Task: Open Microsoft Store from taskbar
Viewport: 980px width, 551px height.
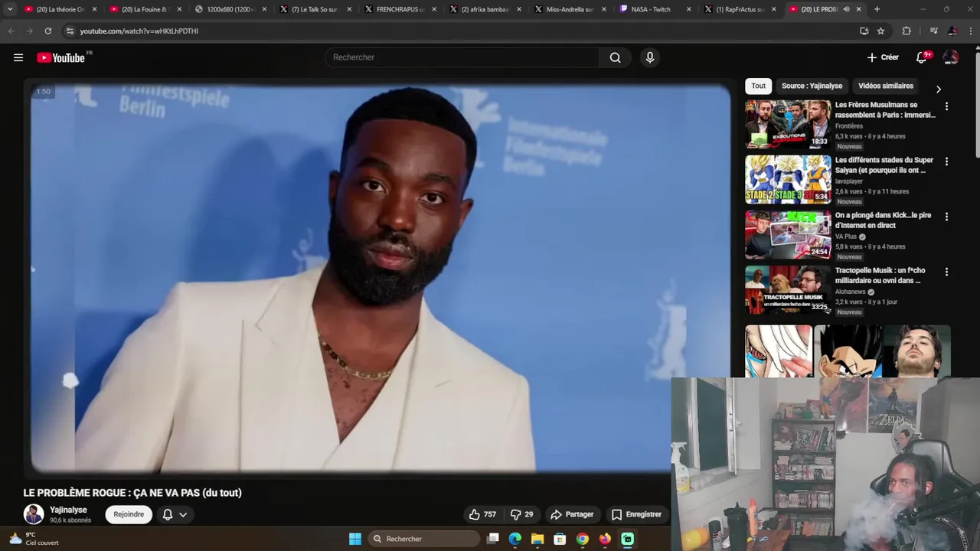Action: [x=560, y=539]
